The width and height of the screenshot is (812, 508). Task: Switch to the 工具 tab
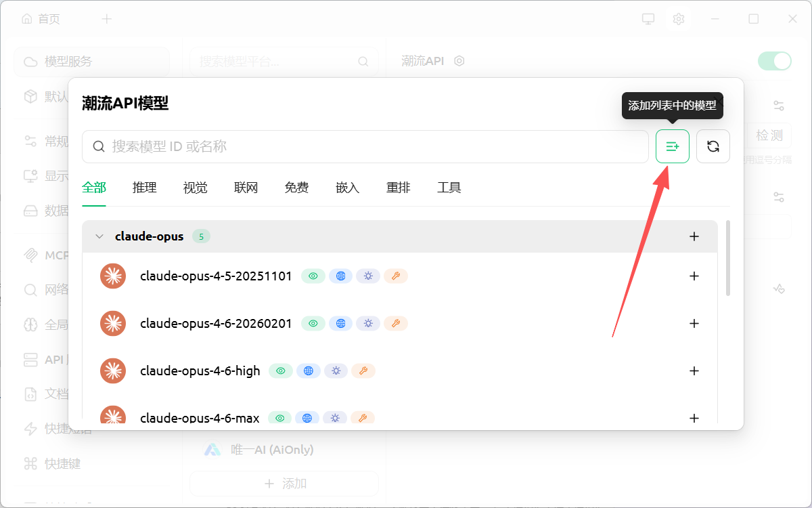pyautogui.click(x=449, y=188)
